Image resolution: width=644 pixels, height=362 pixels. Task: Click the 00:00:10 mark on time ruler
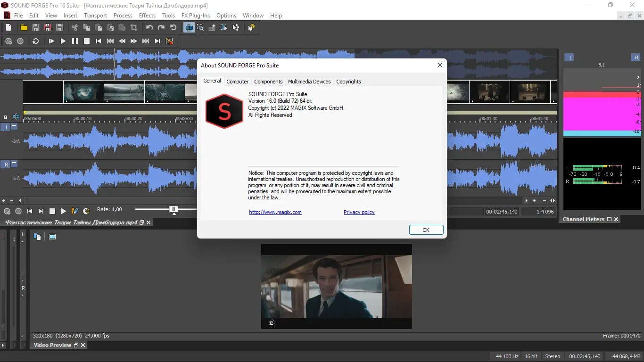tap(83, 119)
